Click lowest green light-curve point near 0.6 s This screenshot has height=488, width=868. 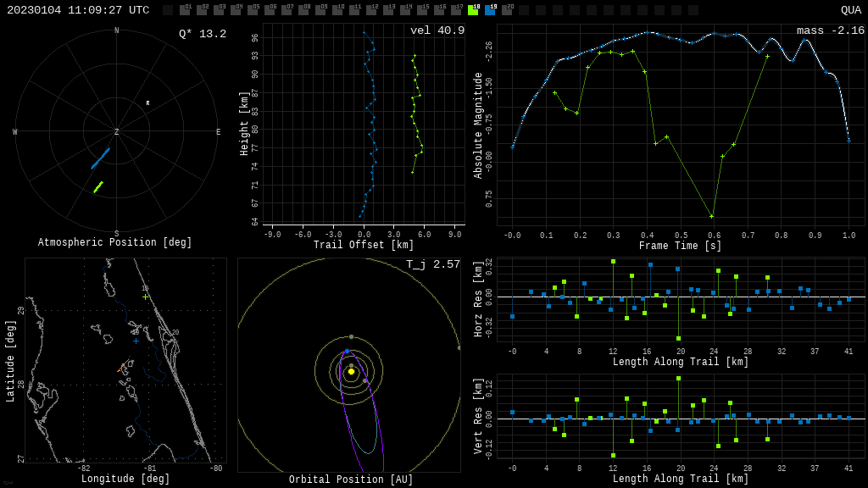pos(711,216)
